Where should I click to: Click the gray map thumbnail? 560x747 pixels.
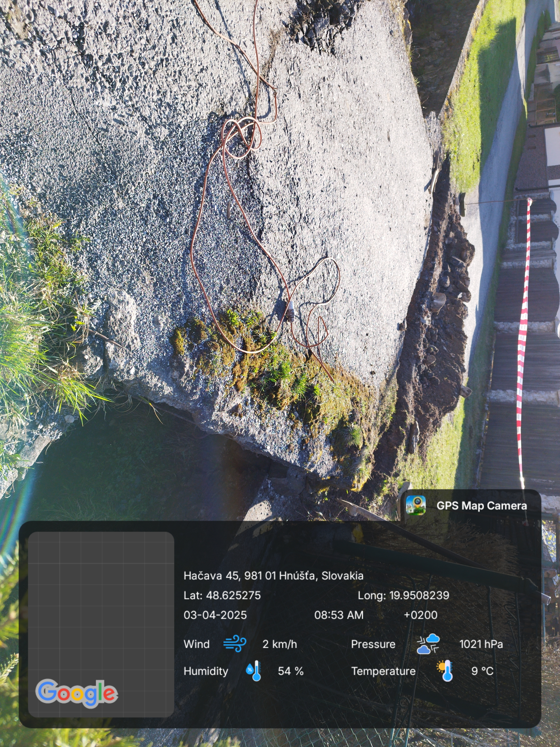pyautogui.click(x=101, y=625)
